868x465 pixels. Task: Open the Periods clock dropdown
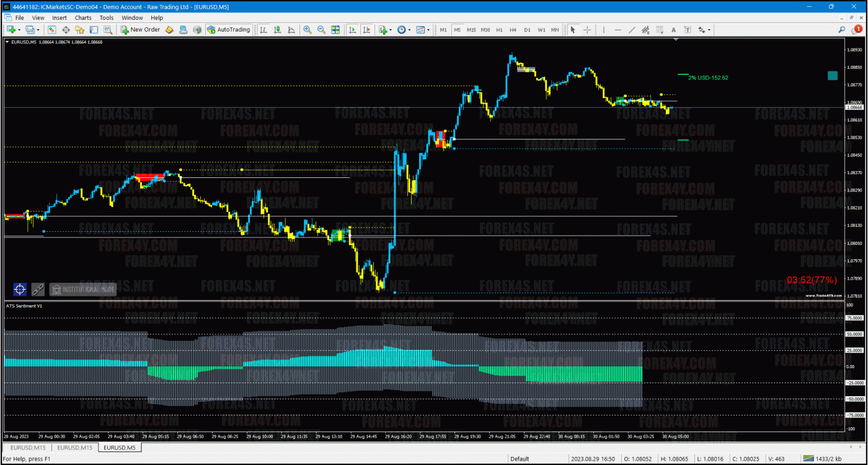404,29
